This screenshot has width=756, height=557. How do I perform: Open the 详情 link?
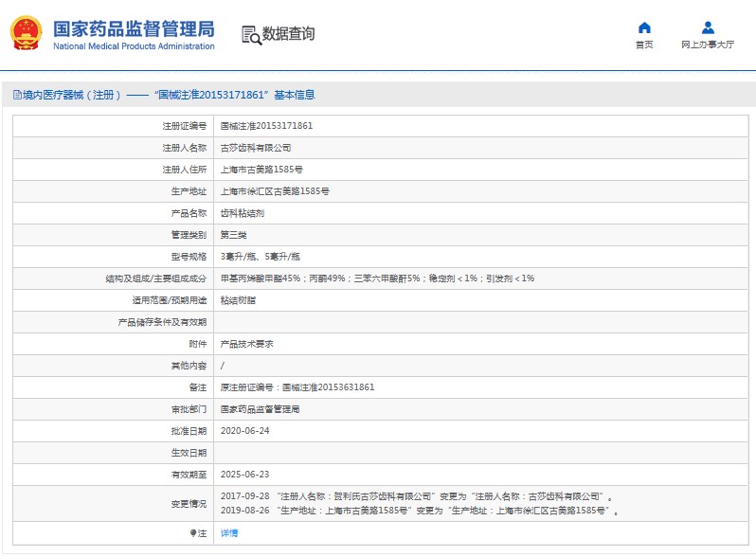click(229, 533)
